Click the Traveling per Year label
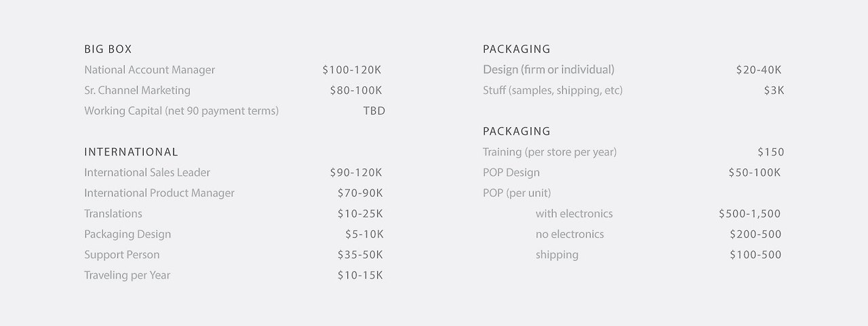 [x=127, y=275]
